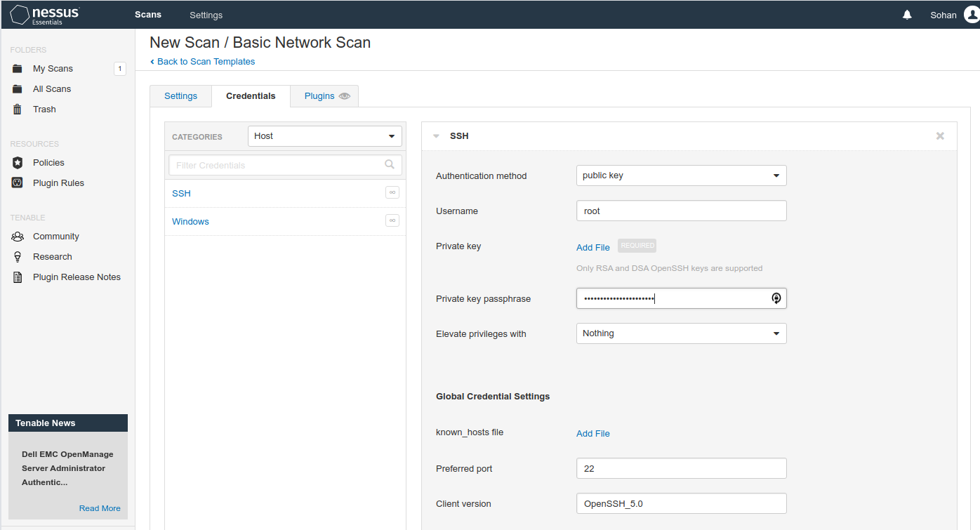Open the Trash folder
This screenshot has height=530, width=980.
click(44, 110)
